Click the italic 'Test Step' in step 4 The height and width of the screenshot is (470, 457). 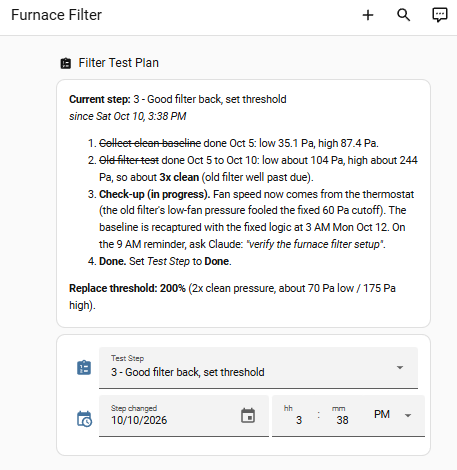click(x=168, y=261)
